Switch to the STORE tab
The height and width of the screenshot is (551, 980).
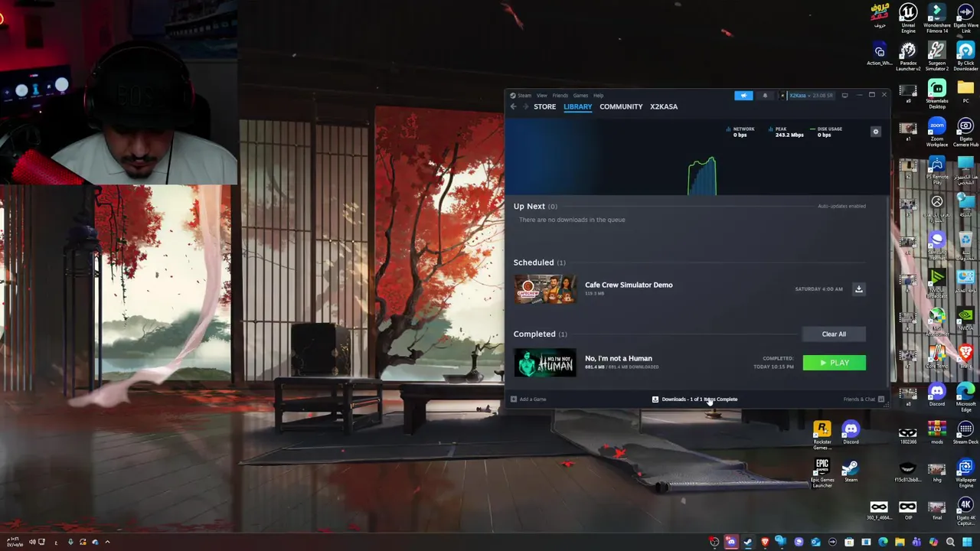545,106
